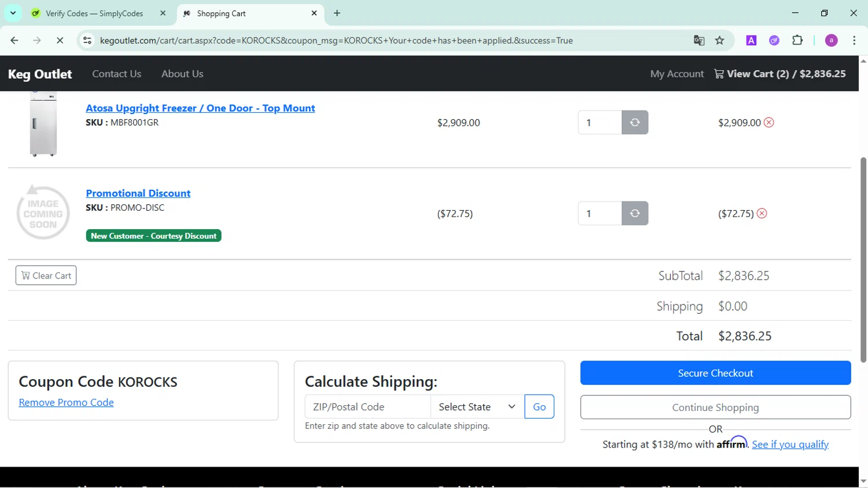Screen dimensions: 868x488
Task: Close the Shopping Cart tab
Action: click(x=314, y=13)
